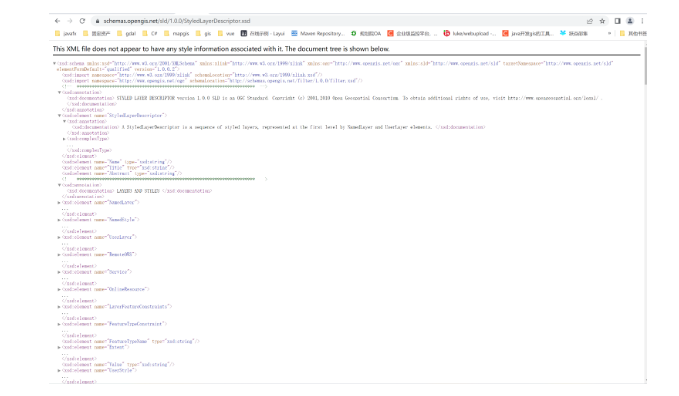Click the 'LAYERS AND STYLES' documentation text
Viewport: 679px width, 396px height.
pyautogui.click(x=138, y=191)
